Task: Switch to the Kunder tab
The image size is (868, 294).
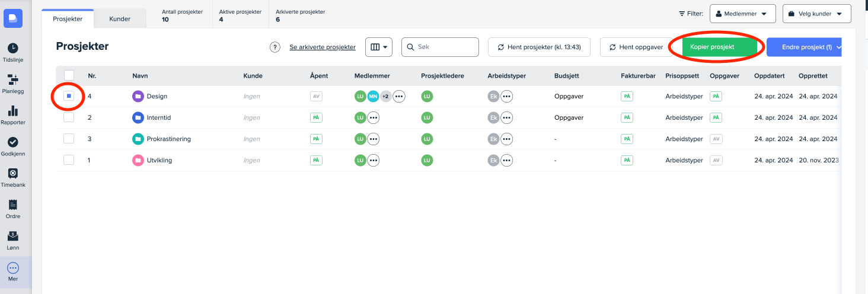Action: [120, 19]
